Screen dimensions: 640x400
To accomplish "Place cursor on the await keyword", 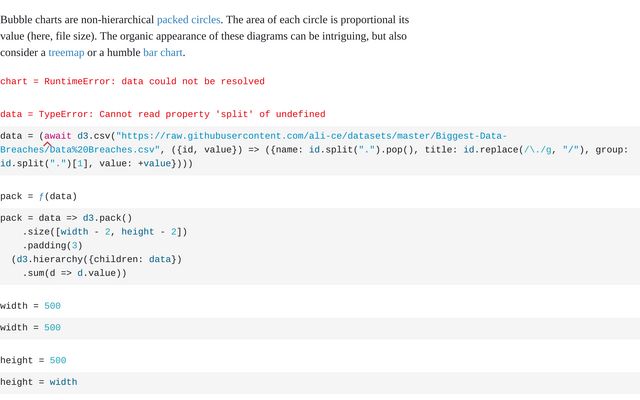I will click(58, 136).
